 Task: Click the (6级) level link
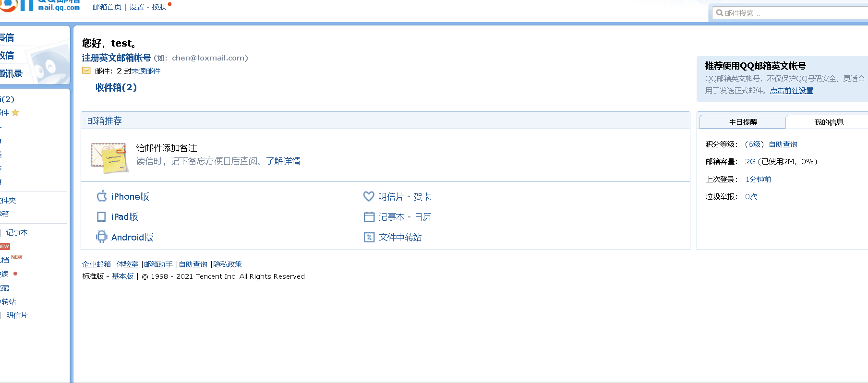[754, 144]
